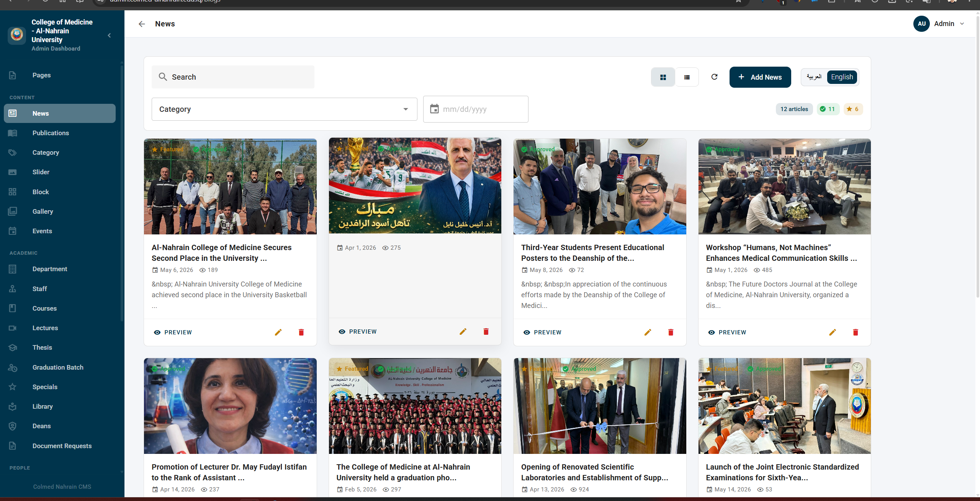Open the ribbon-cutting laboratory opening photo
The height and width of the screenshot is (501, 980).
(x=600, y=406)
